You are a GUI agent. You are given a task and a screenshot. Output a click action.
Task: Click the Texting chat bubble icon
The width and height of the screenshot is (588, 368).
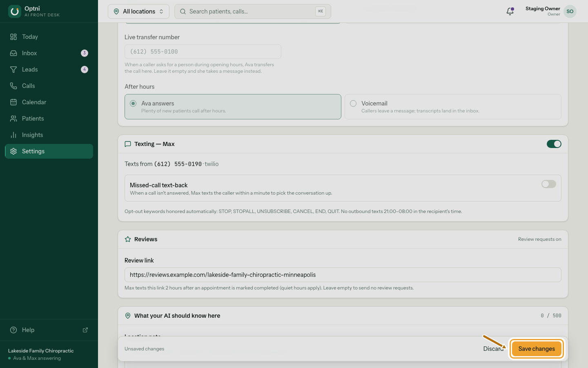[128, 144]
